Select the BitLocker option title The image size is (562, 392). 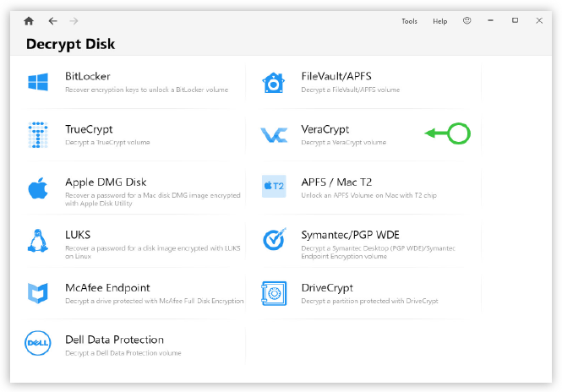pos(87,76)
